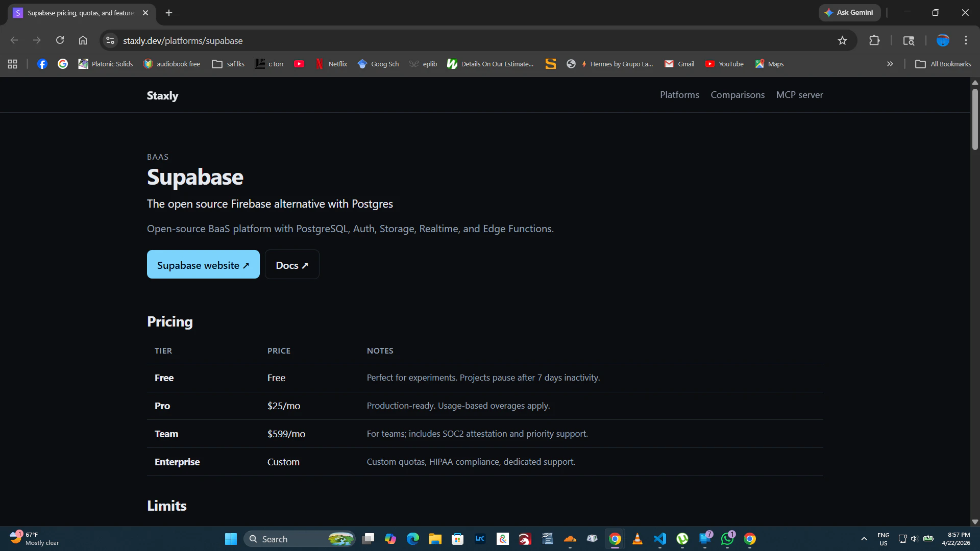Screen dimensions: 980x551
Task: Open Visual Studio Code from the taskbar
Action: (660, 539)
